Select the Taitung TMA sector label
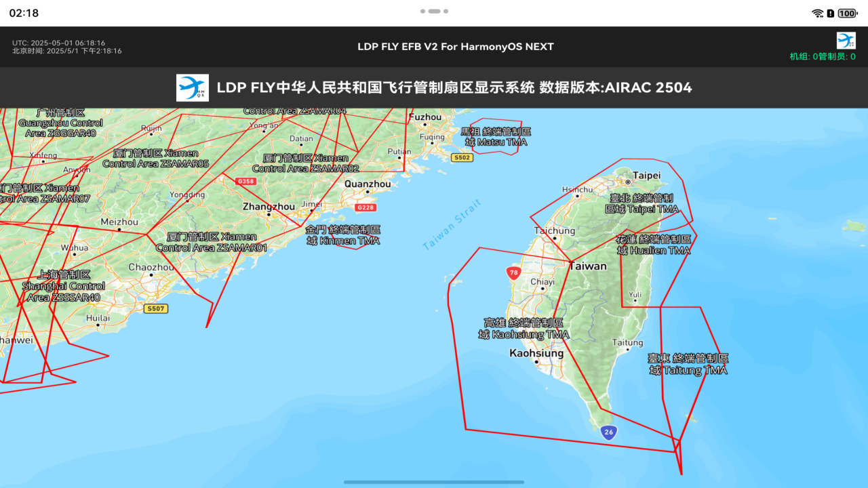The image size is (868, 488). click(688, 364)
